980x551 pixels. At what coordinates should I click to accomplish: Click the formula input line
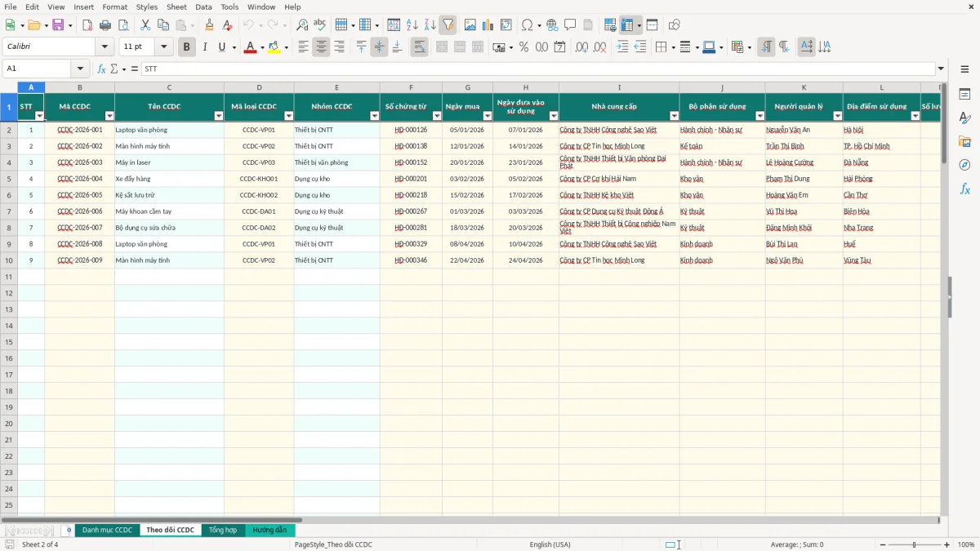537,69
